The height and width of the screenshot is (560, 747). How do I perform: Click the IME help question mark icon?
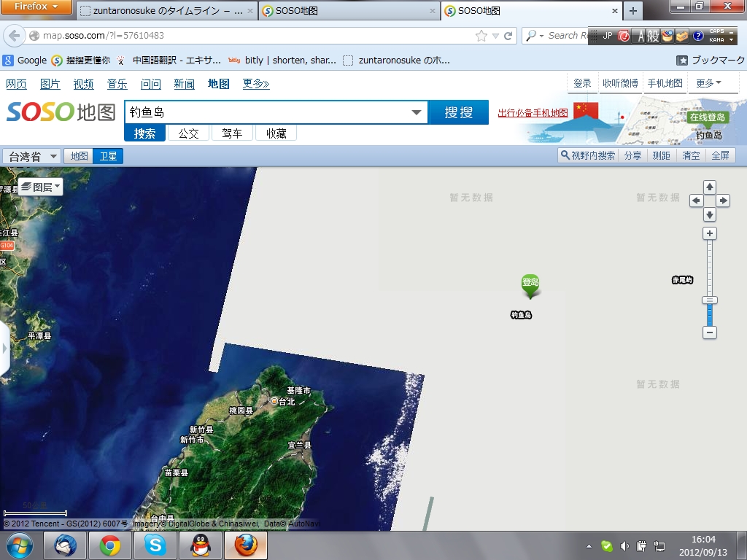pyautogui.click(x=698, y=36)
